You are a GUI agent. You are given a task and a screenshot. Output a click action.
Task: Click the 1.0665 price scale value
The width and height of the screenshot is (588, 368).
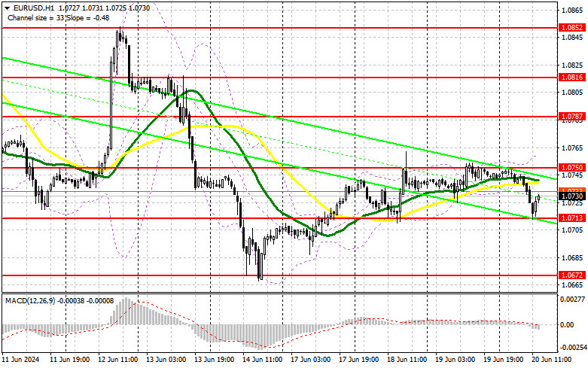pos(572,285)
